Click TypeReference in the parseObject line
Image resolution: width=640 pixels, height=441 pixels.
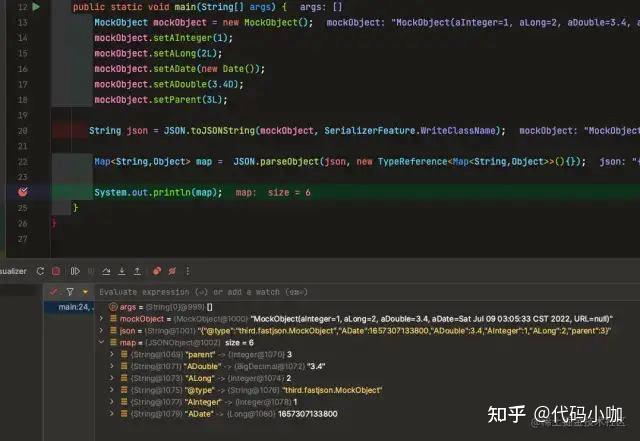pyautogui.click(x=412, y=162)
